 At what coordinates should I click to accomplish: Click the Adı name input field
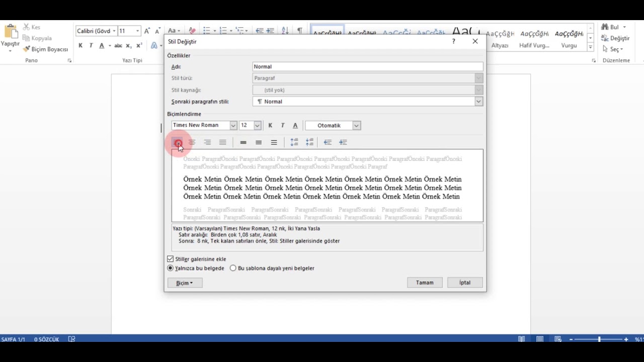point(368,66)
